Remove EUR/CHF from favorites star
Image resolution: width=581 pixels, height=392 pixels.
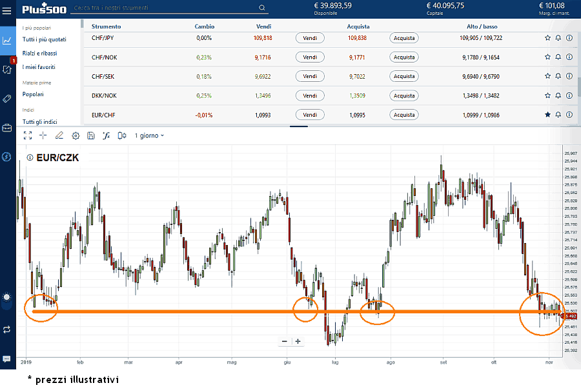547,115
